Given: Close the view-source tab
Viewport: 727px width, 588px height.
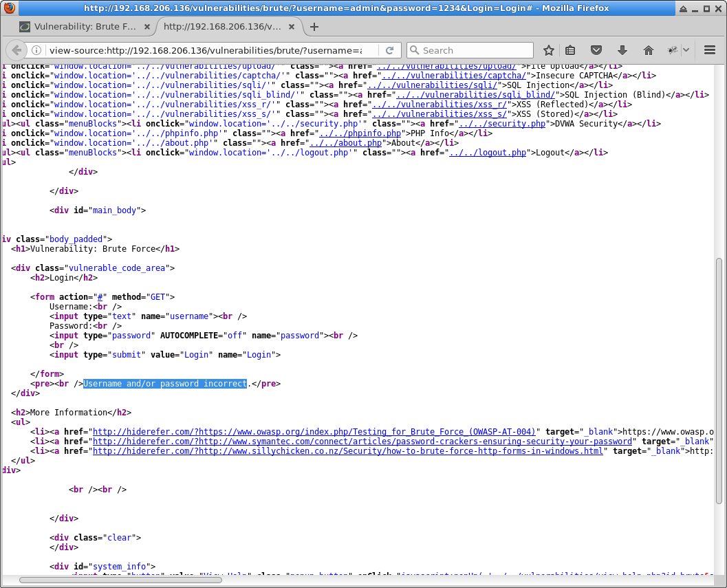Looking at the screenshot, I should [292, 27].
